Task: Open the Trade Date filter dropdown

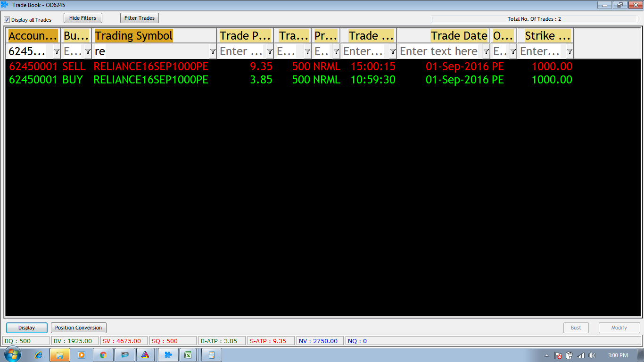Action: (486, 51)
